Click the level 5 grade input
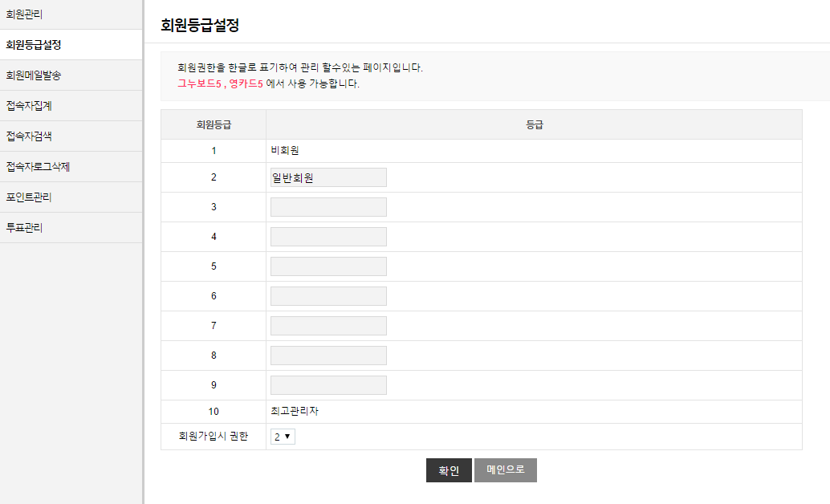830x504 pixels. (328, 266)
